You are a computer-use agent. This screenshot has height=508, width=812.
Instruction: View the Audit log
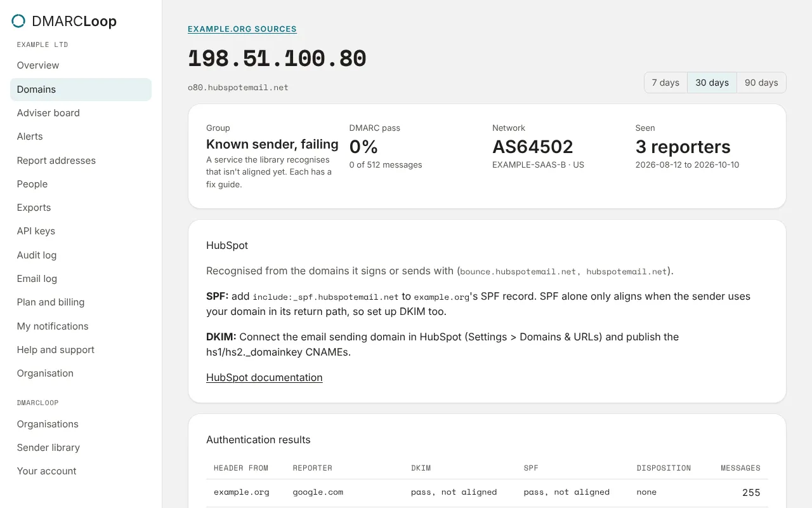[81, 255]
